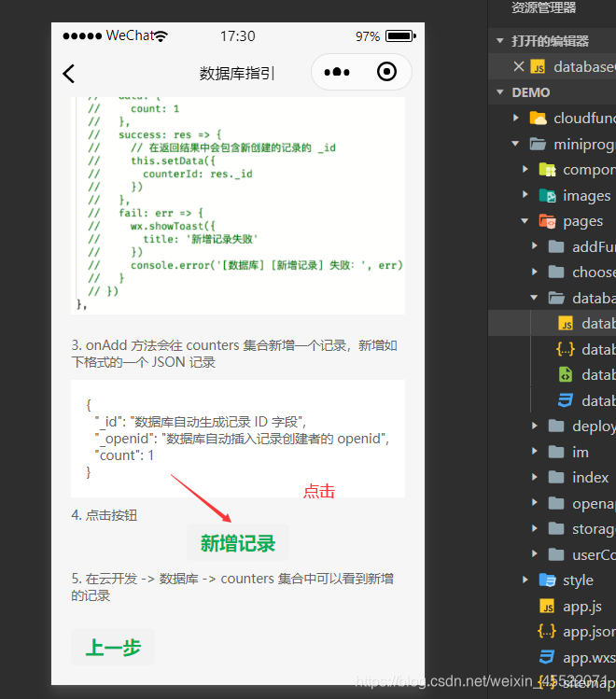Click the battery icon in simulator status bar
The image size is (616, 699).
point(400,35)
